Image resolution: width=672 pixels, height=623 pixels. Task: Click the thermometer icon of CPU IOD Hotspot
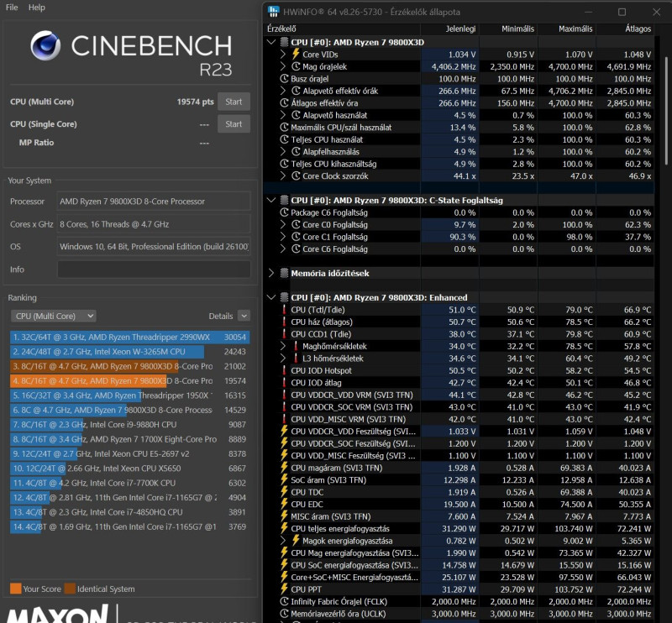pos(284,370)
